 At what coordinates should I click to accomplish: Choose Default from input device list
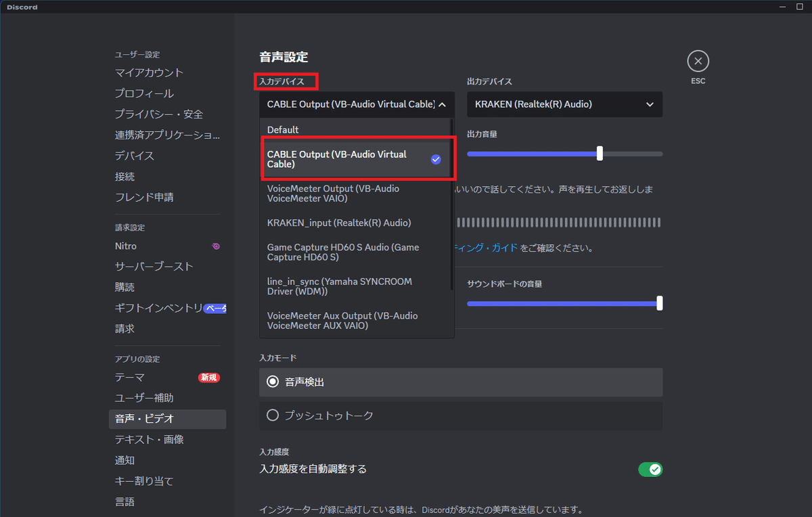click(356, 129)
